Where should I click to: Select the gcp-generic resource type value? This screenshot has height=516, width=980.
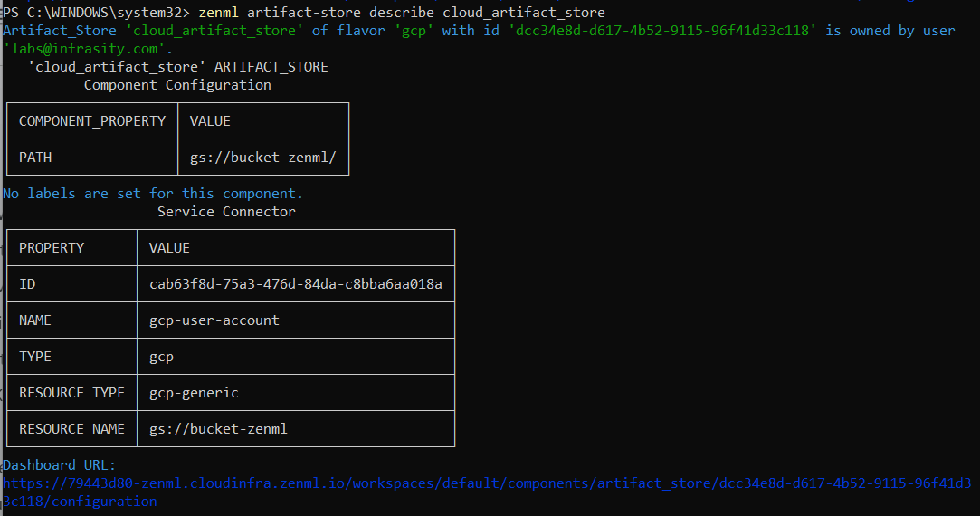coord(194,393)
